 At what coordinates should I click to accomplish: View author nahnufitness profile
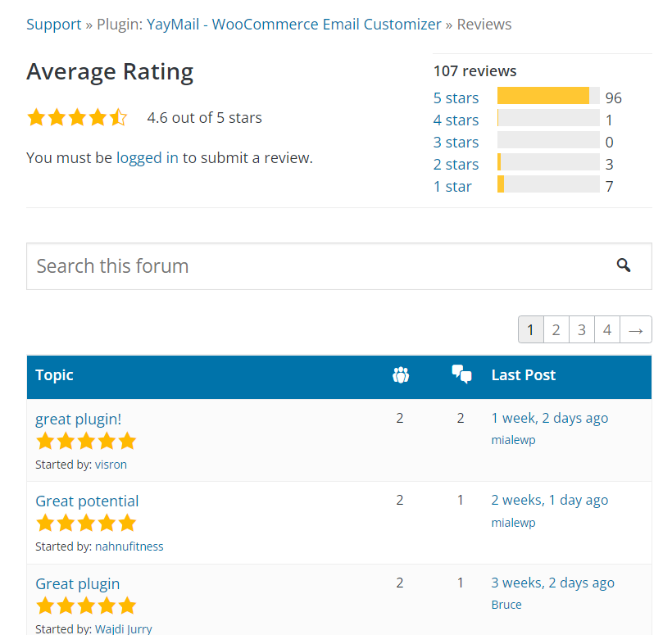pos(129,546)
